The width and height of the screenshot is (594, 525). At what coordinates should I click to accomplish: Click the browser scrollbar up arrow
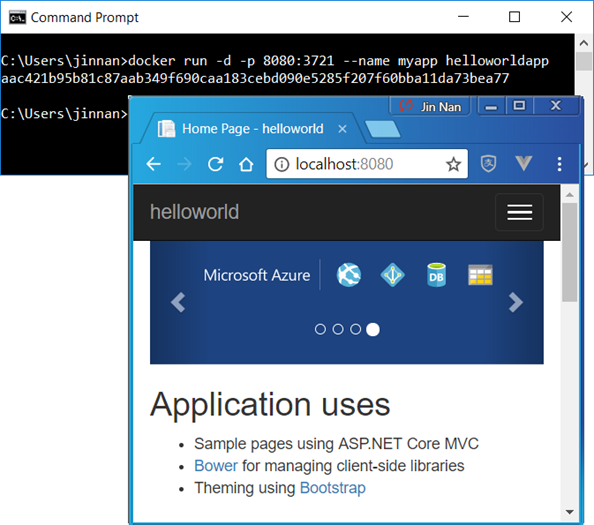pyautogui.click(x=569, y=195)
